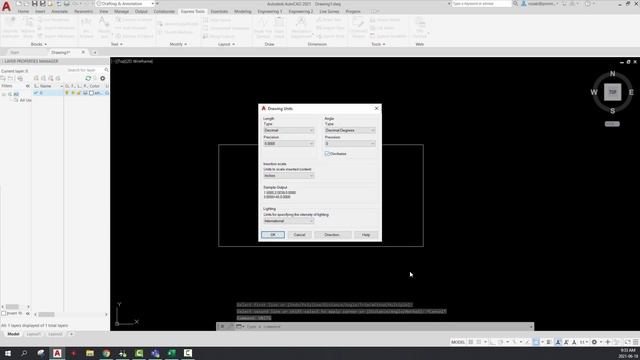640x360 pixels.
Task: Switch to the Insert ribbon tab
Action: coord(40,11)
